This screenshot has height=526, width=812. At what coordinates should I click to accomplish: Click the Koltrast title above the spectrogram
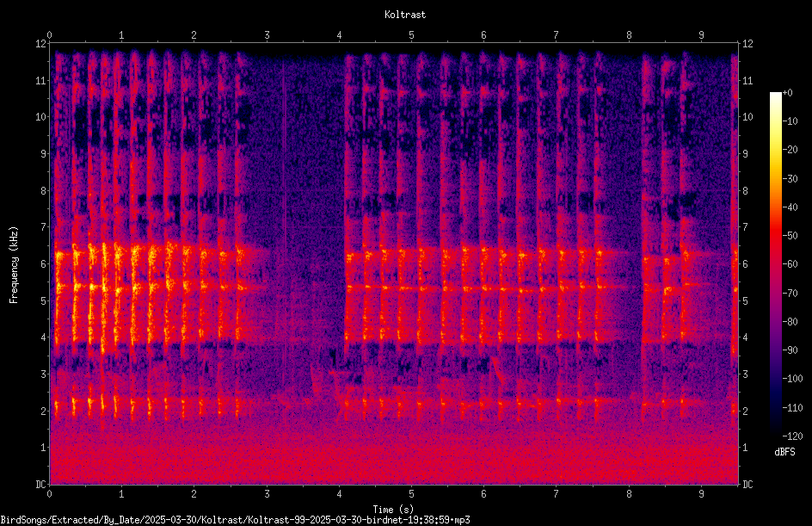tap(405, 15)
